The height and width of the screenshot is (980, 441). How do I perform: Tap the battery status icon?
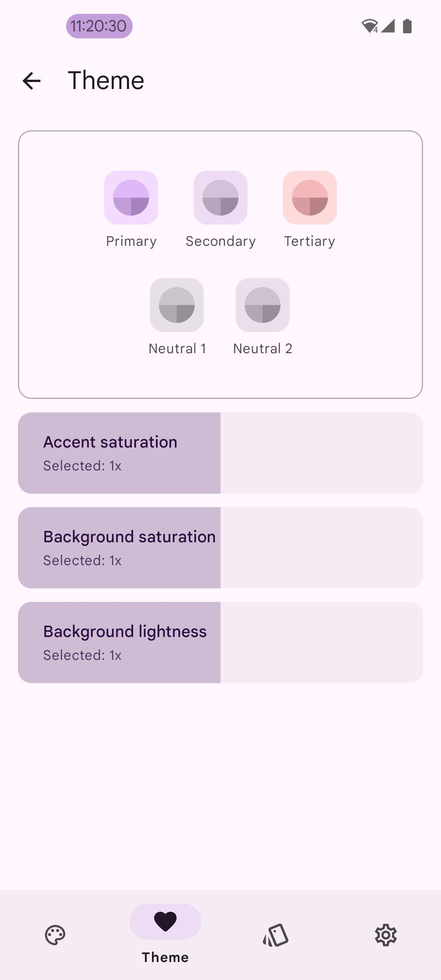pyautogui.click(x=407, y=26)
